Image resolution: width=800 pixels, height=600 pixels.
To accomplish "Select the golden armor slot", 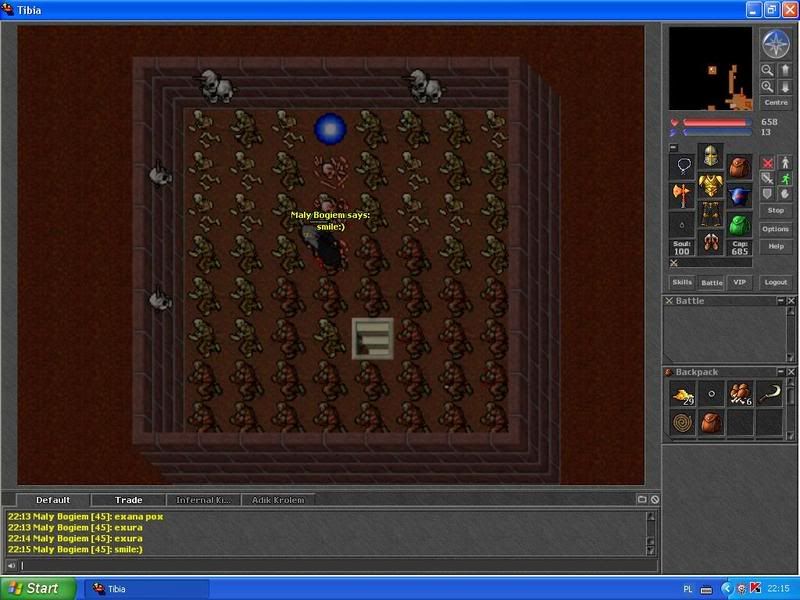I will 710,185.
